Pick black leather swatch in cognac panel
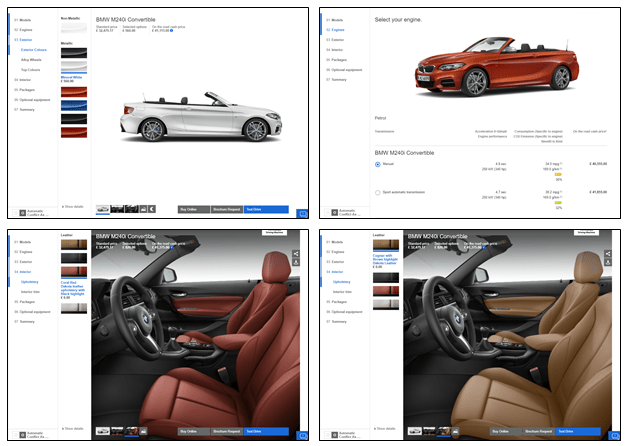Image resolution: width=627 pixels, height=446 pixels. (386, 278)
